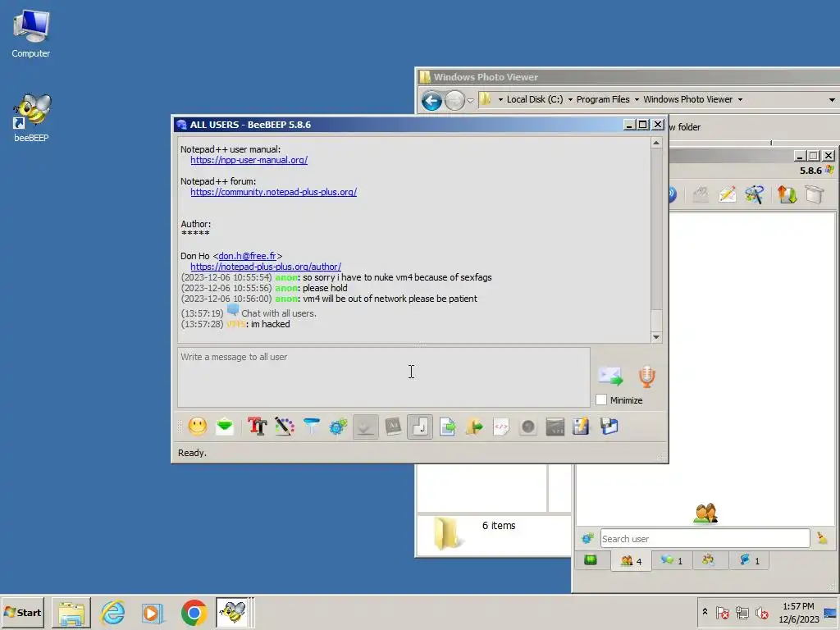
Task: Open the npp-user-manual.org link
Action: tap(249, 160)
